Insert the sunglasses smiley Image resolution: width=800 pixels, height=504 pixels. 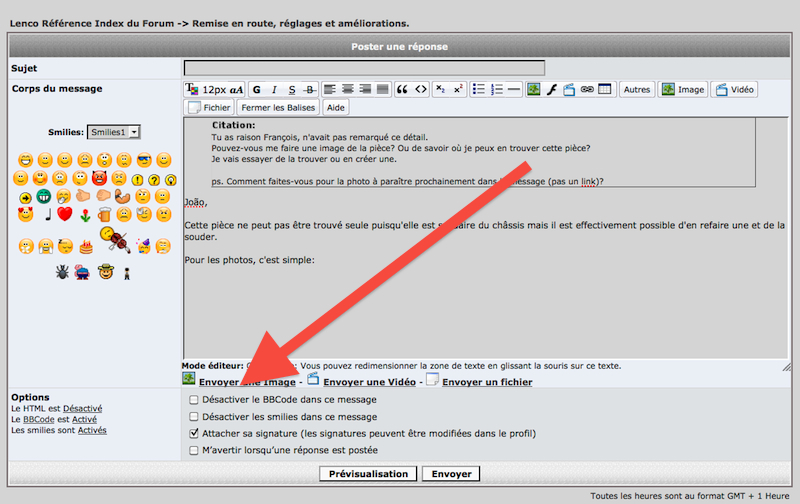[144, 160]
